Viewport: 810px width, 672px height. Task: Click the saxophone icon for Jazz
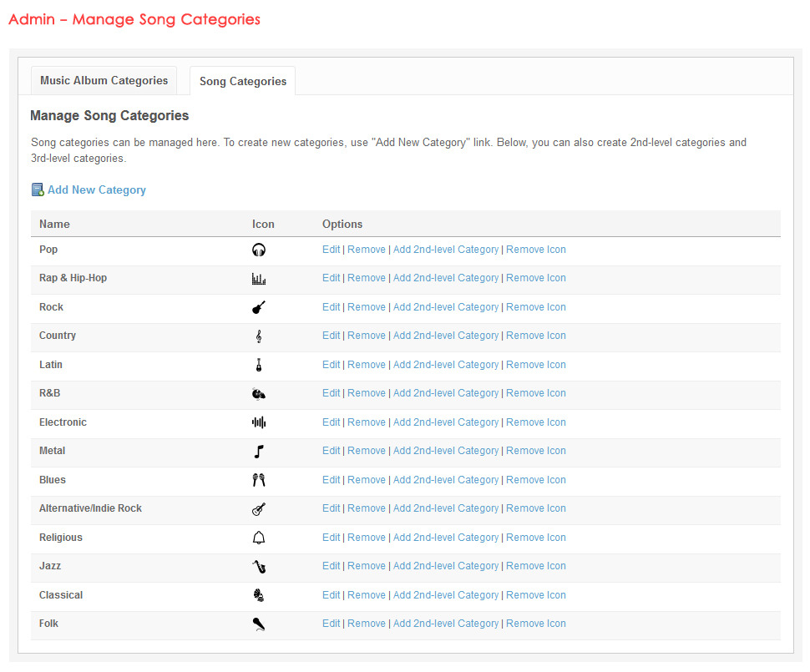point(259,567)
